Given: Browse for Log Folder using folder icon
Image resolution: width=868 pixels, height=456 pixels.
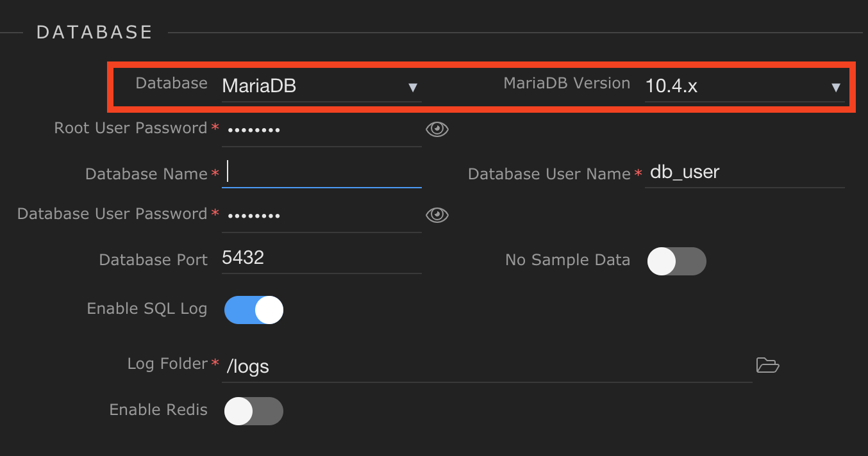Looking at the screenshot, I should pyautogui.click(x=767, y=365).
